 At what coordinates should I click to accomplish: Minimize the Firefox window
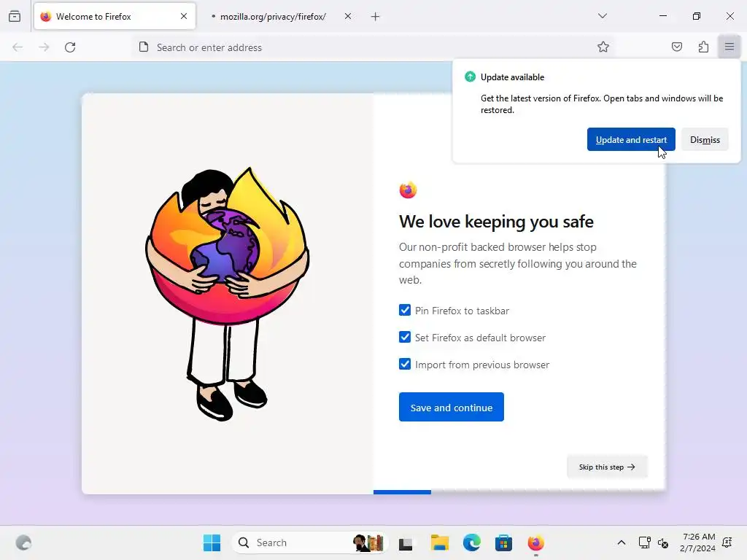(662, 16)
